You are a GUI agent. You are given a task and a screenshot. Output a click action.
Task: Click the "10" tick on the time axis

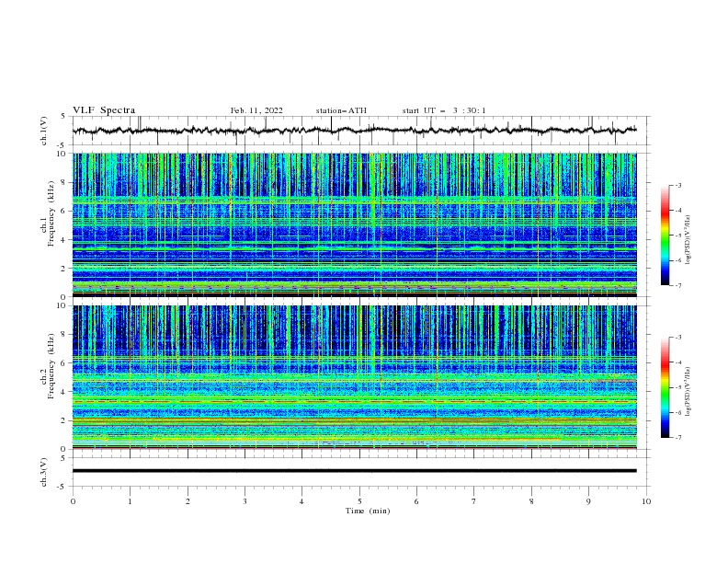coord(646,501)
